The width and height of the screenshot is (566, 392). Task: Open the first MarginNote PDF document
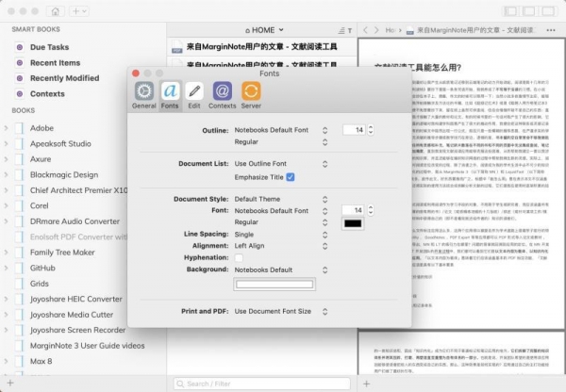pos(261,47)
